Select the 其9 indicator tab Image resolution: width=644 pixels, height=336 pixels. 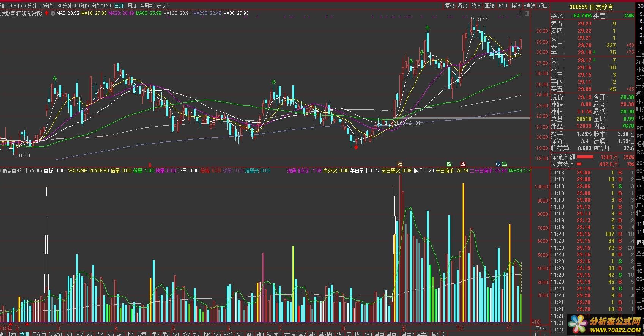pyautogui.click(x=313, y=334)
